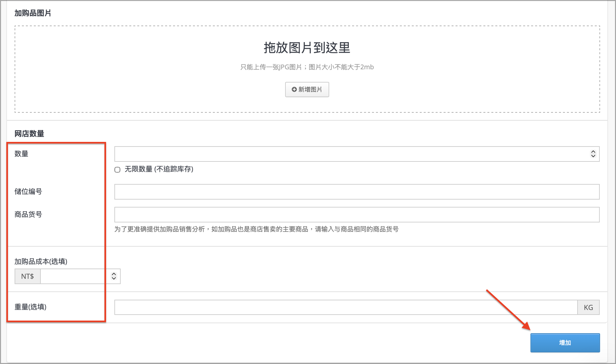Click the 储位编号 field label
This screenshot has width=616, height=364.
click(x=28, y=192)
